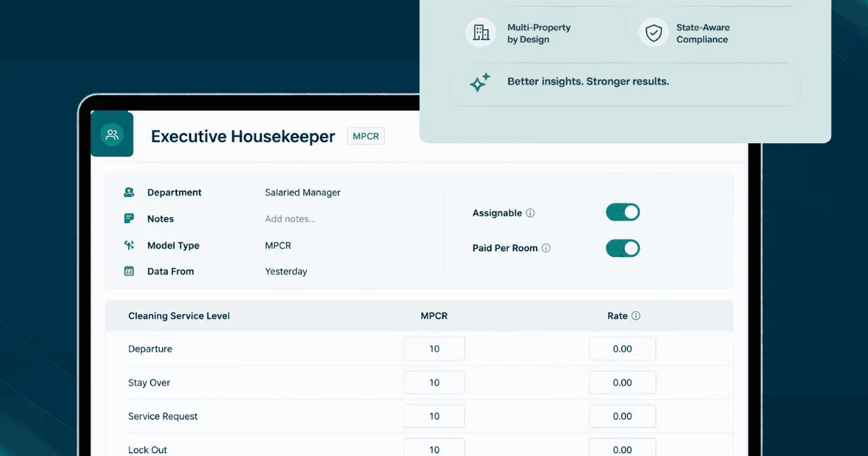Screen dimensions: 868x456
Task: Click the Stay Over rate field
Action: pos(622,383)
